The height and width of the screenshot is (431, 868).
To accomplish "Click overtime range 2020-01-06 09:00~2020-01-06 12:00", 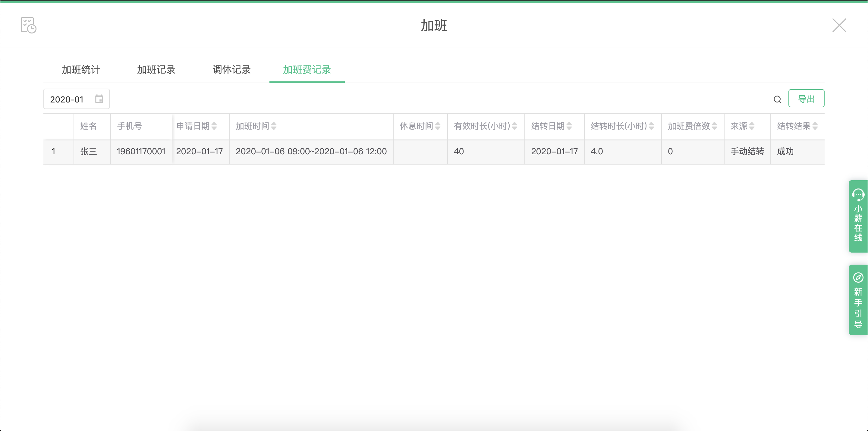I will click(x=311, y=151).
